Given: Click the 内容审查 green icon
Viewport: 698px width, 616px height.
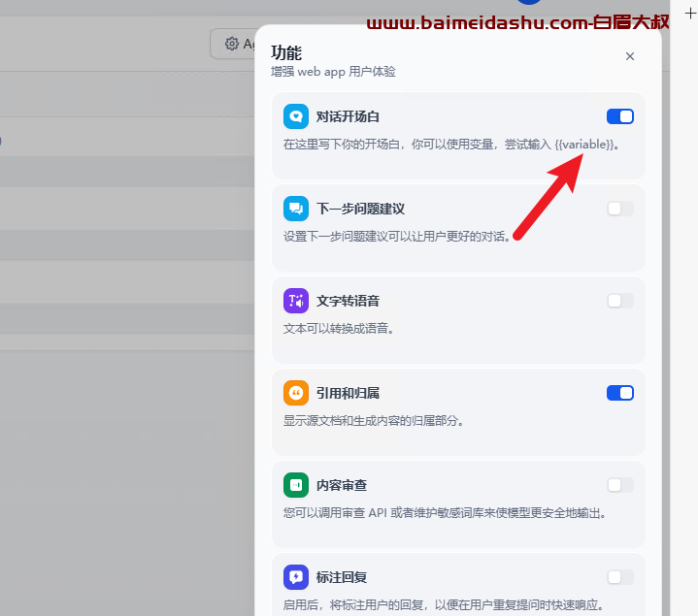Looking at the screenshot, I should click(x=295, y=485).
